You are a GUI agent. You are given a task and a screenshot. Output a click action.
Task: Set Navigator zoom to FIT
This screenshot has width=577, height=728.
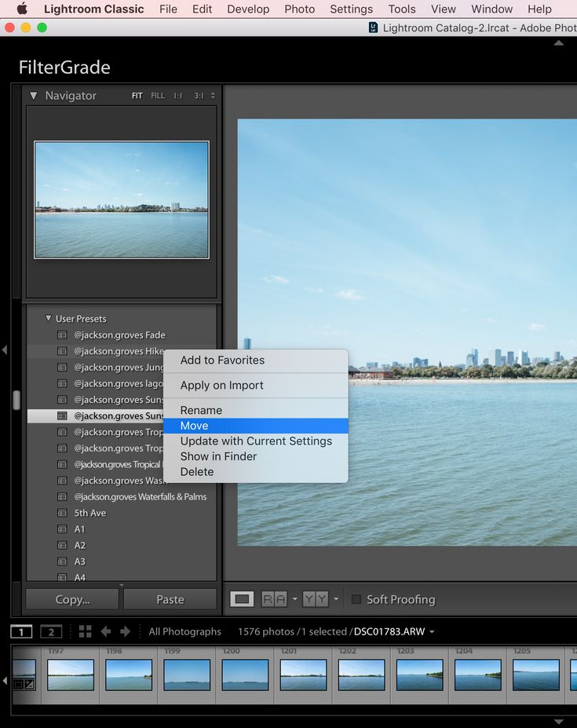(137, 96)
